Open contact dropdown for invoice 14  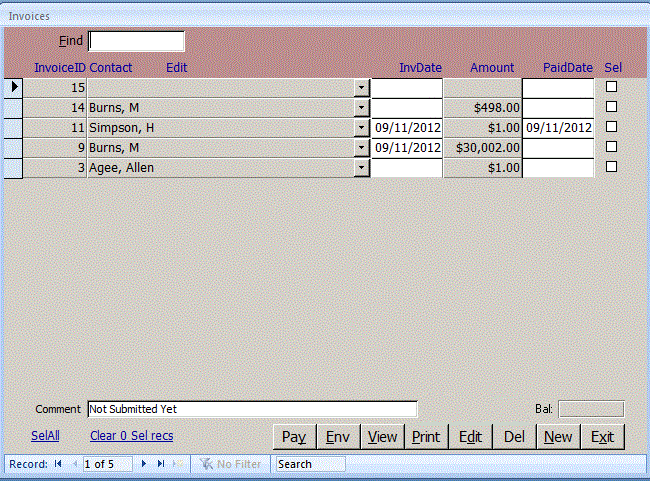tap(361, 108)
